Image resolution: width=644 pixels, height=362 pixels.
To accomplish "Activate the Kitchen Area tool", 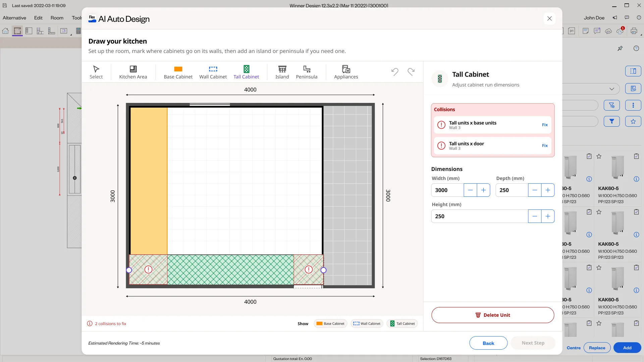I will (x=133, y=72).
